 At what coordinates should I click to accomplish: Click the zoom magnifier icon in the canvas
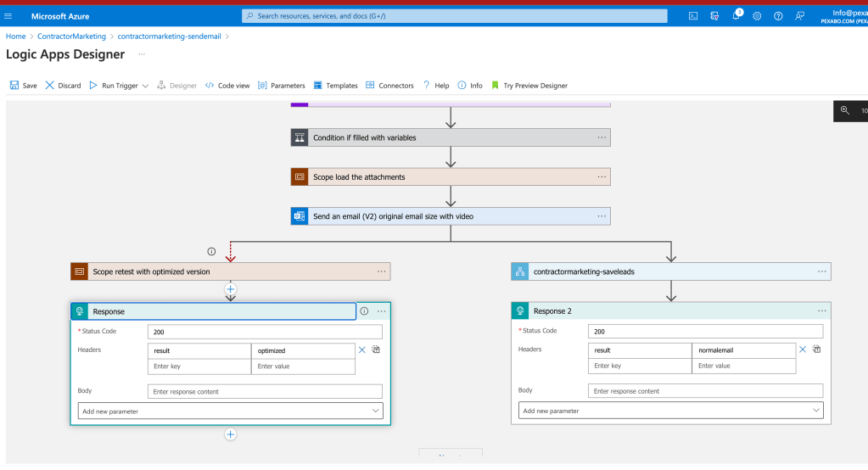coord(845,111)
